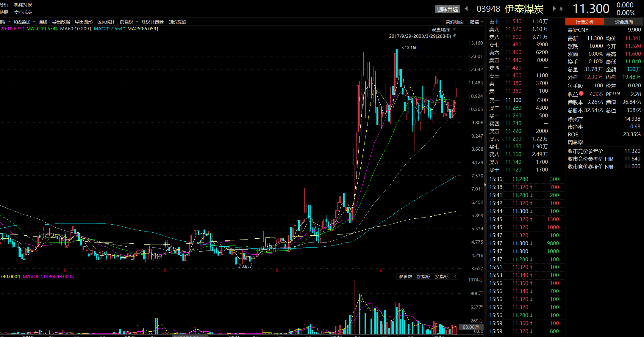
Task: Hide the order book via 隐藏 button
Action: (x=476, y=22)
